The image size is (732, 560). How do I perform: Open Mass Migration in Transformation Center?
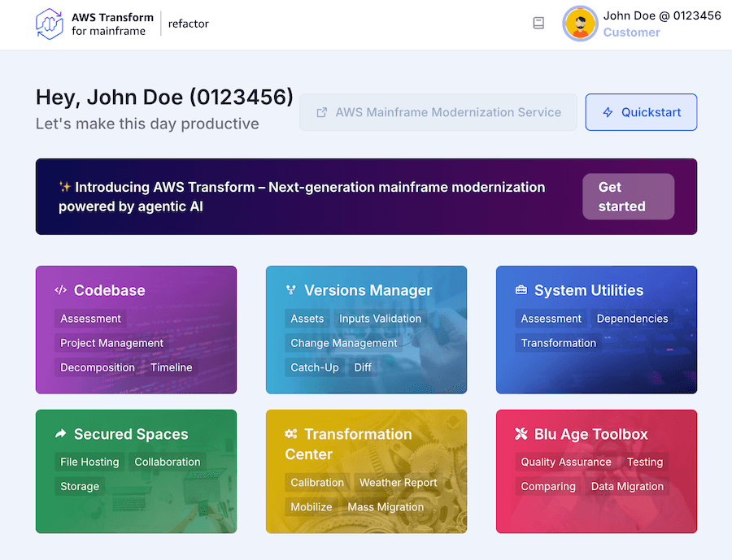tap(386, 506)
